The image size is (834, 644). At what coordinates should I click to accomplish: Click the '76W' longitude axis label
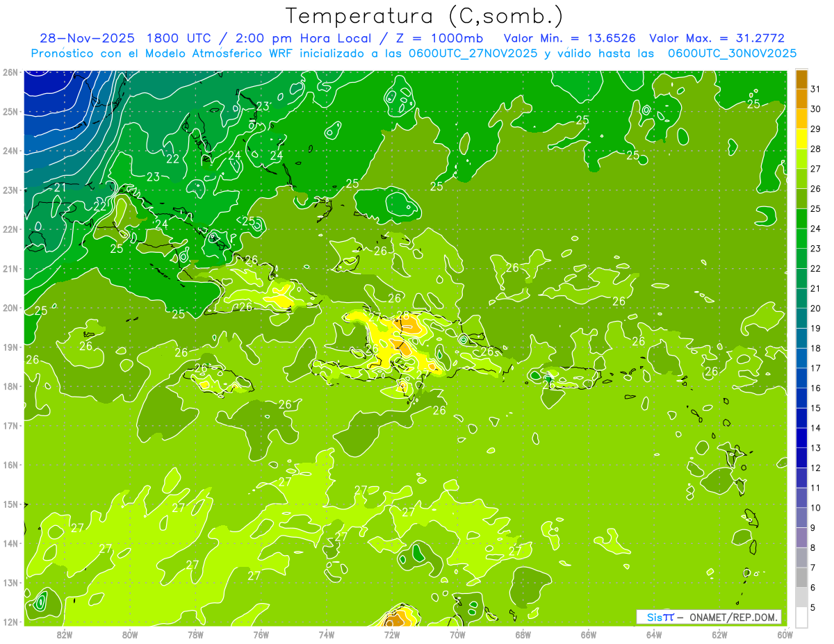[x=261, y=634]
